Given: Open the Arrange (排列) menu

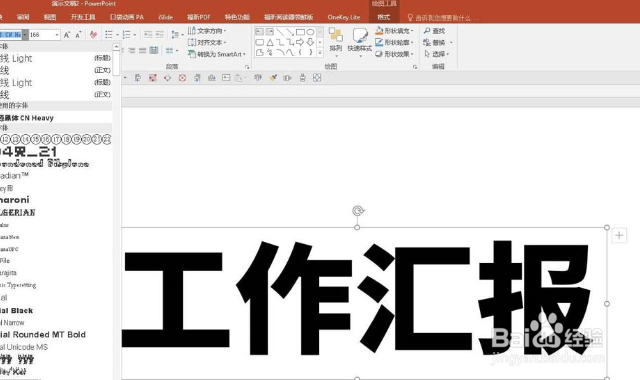Looking at the screenshot, I should 336,41.
